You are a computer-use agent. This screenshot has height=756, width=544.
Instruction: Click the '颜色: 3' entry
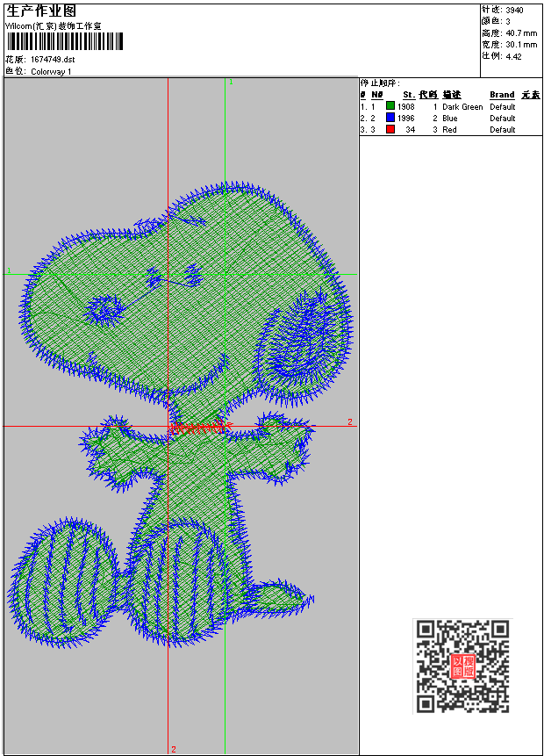click(496, 21)
